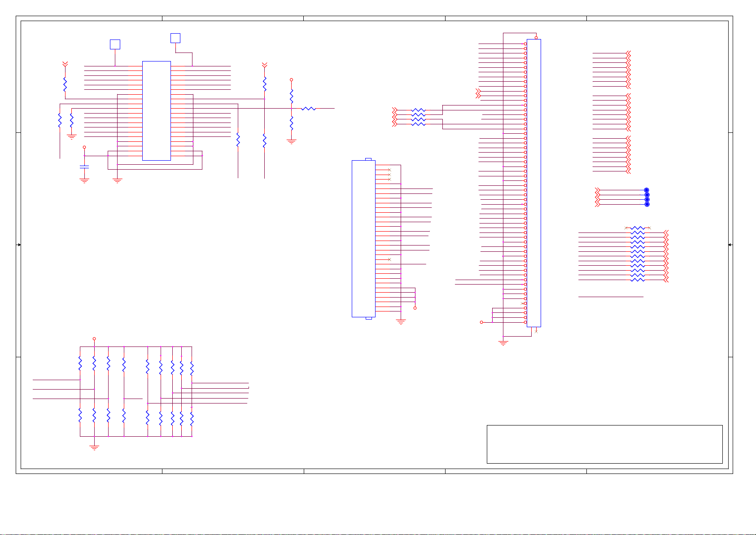The image size is (756, 535).
Task: Click the power port circle above the capacitor
Action: click(x=84, y=147)
